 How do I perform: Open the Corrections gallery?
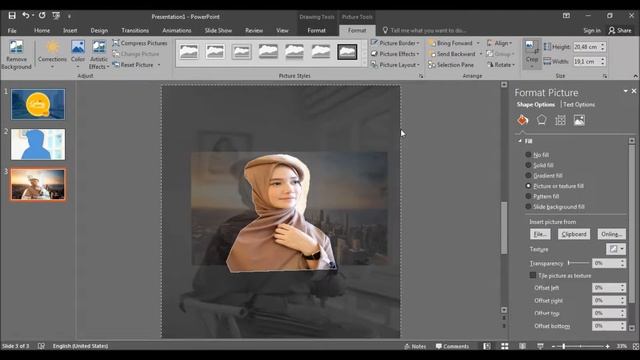[x=52, y=55]
